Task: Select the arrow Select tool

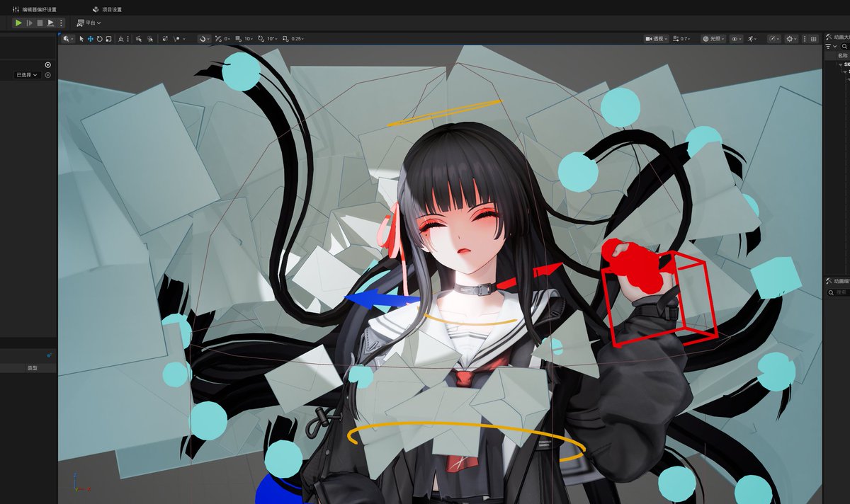Action: point(81,39)
